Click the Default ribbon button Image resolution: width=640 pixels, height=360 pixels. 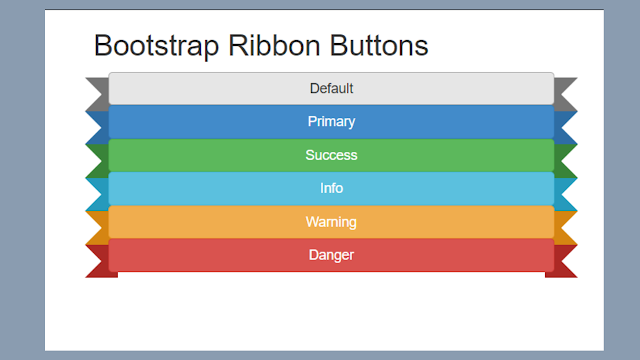click(331, 89)
